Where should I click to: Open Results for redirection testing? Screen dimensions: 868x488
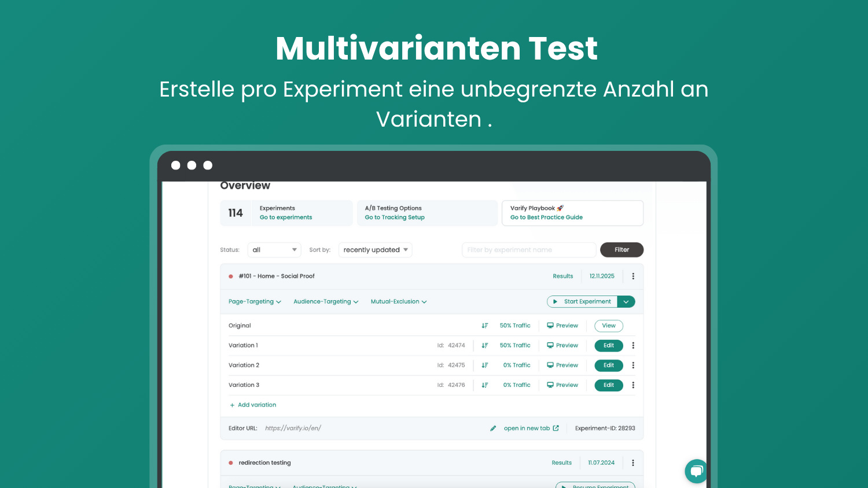click(x=562, y=463)
